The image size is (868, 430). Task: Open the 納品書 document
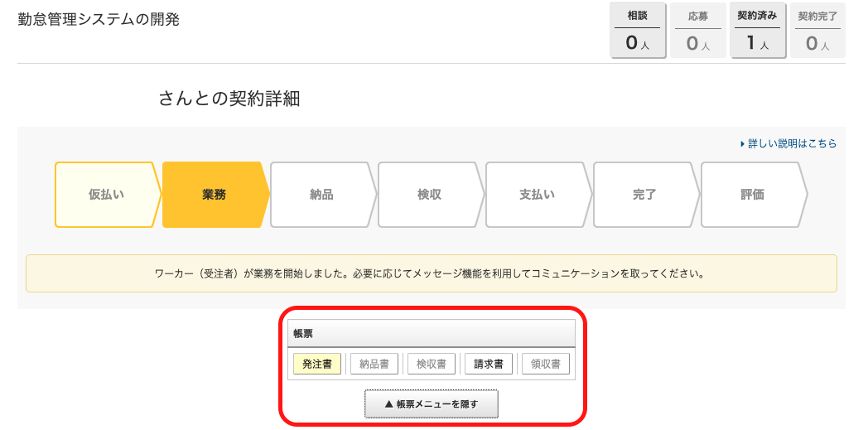[x=374, y=364]
